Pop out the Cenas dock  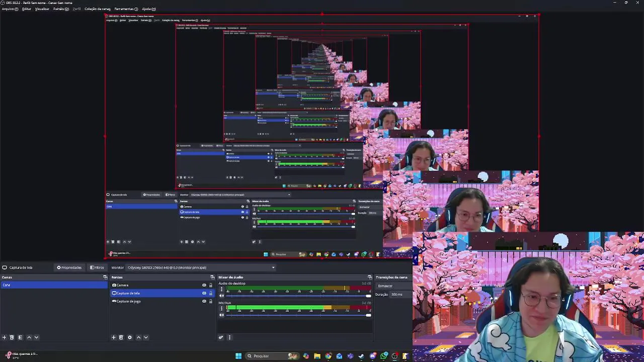pyautogui.click(x=105, y=277)
